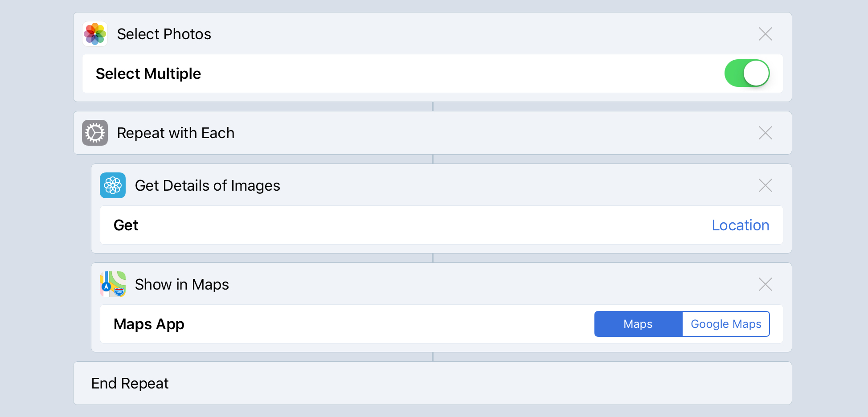The height and width of the screenshot is (417, 868).
Task: Switch Maps App to Google Maps
Action: coord(726,324)
